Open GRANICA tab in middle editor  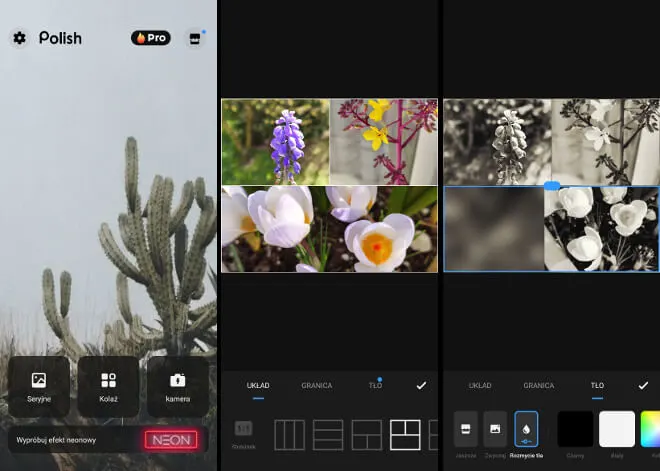pyautogui.click(x=316, y=385)
